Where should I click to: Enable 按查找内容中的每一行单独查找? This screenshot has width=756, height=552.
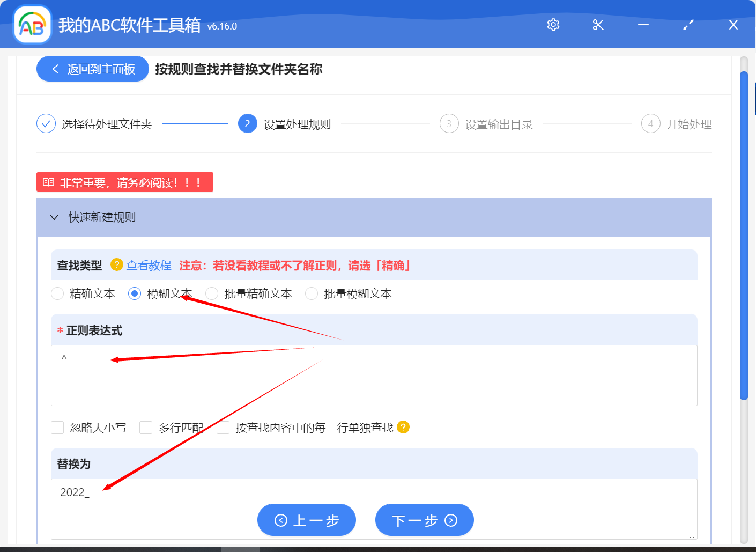coord(223,428)
